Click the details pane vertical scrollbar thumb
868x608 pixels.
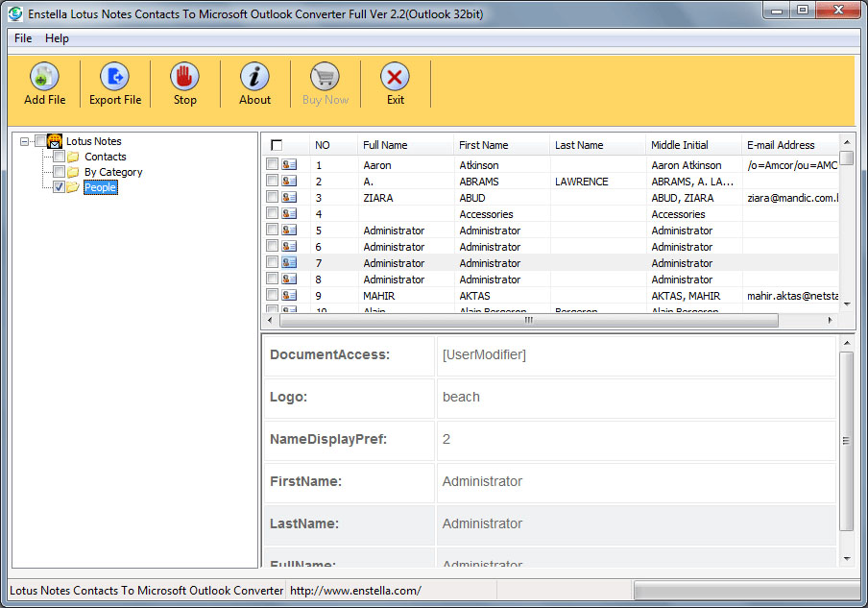(846, 441)
